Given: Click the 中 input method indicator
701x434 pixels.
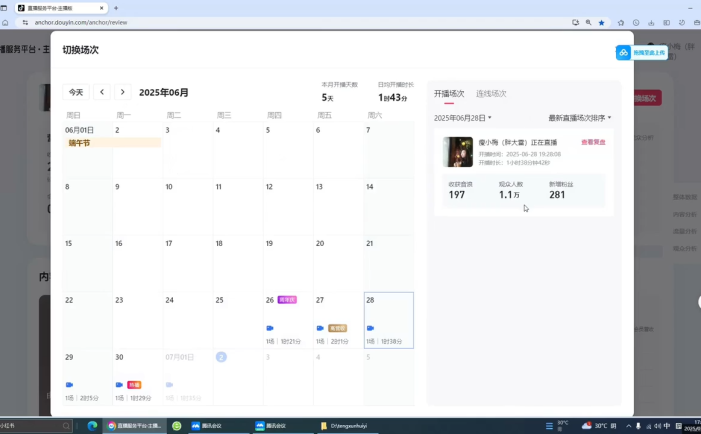Looking at the screenshot, I should pyautogui.click(x=667, y=426).
